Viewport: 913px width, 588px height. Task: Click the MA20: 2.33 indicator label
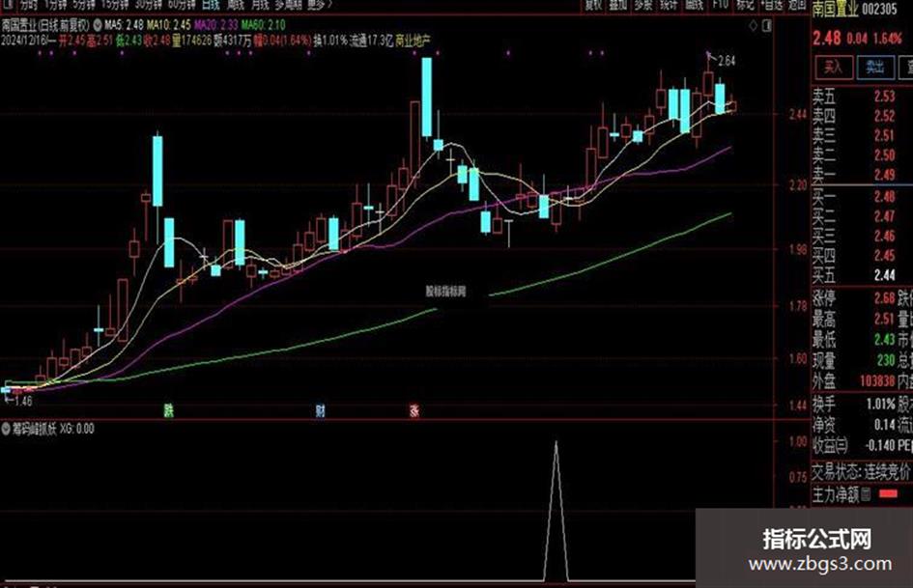tap(216, 25)
